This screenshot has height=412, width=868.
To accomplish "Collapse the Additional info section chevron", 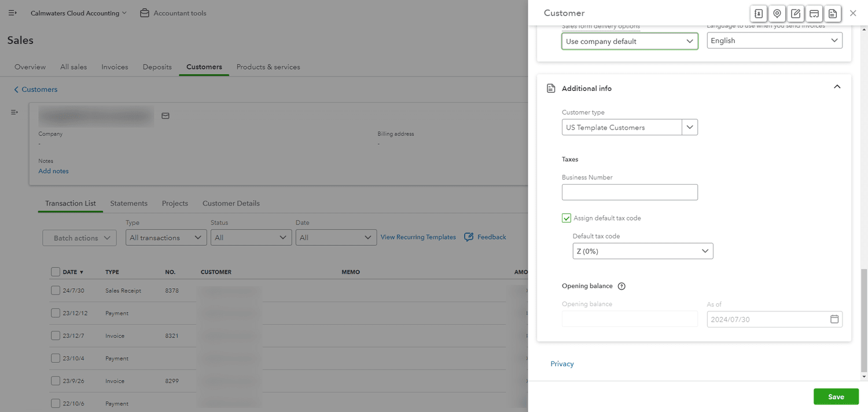I will pos(837,86).
